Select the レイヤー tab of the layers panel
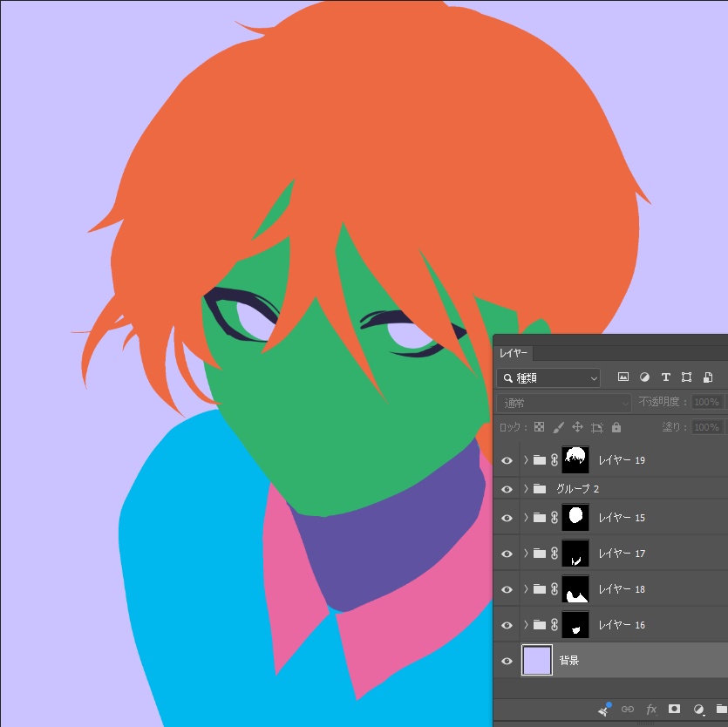The image size is (728, 727). [x=514, y=353]
